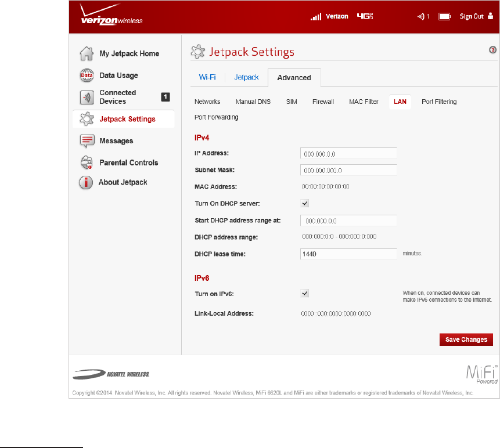
Task: Click the IP Address input field
Action: (348, 153)
